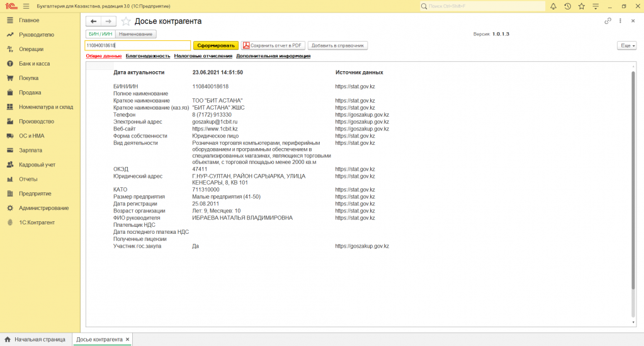This screenshot has height=346, width=644.
Task: Close Досье контрагента bottom tab
Action: [x=127, y=340]
